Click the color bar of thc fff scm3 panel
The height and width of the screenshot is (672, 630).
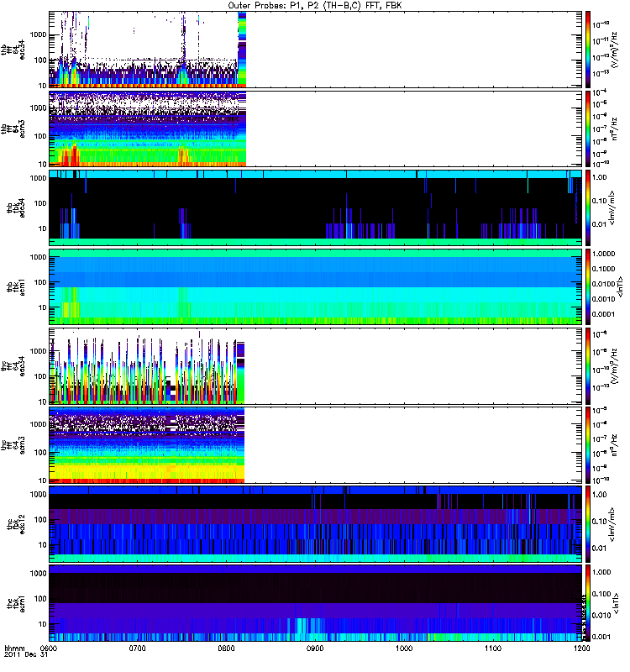(588, 445)
